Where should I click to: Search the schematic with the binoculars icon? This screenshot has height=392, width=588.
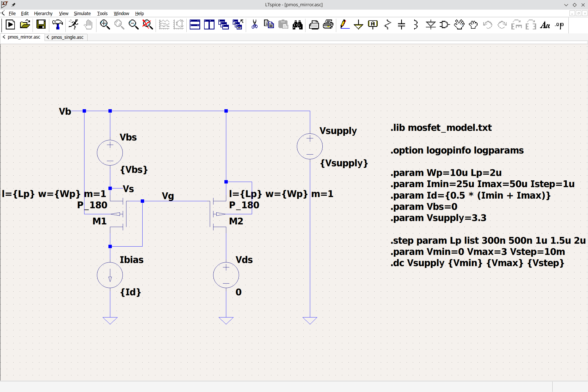point(298,25)
